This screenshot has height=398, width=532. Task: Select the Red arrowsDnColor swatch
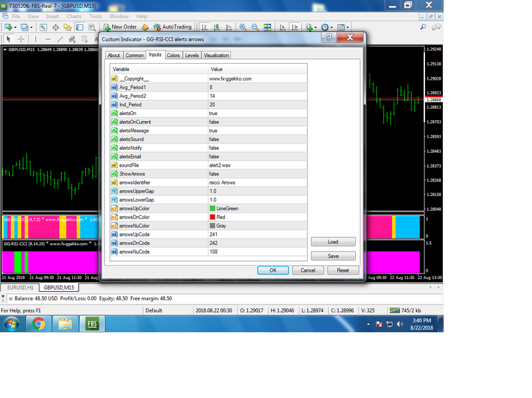click(x=212, y=217)
